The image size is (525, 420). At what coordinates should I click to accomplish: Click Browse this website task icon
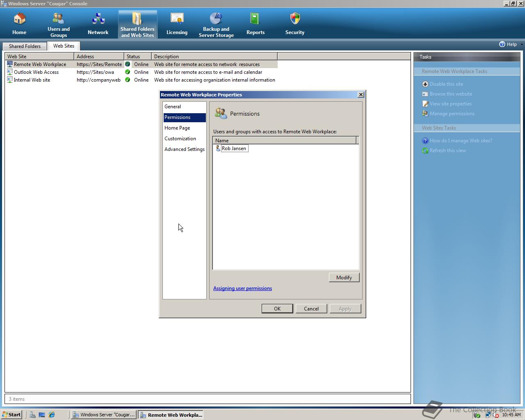click(x=425, y=94)
